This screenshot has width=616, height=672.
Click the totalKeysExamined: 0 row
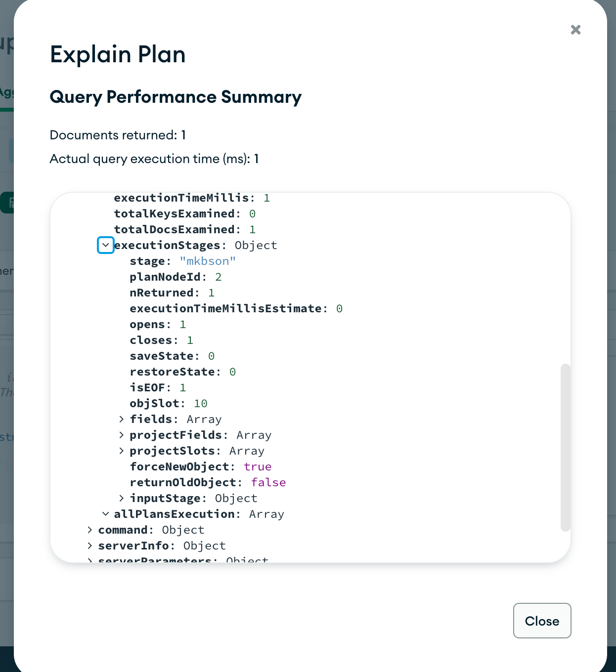[185, 213]
